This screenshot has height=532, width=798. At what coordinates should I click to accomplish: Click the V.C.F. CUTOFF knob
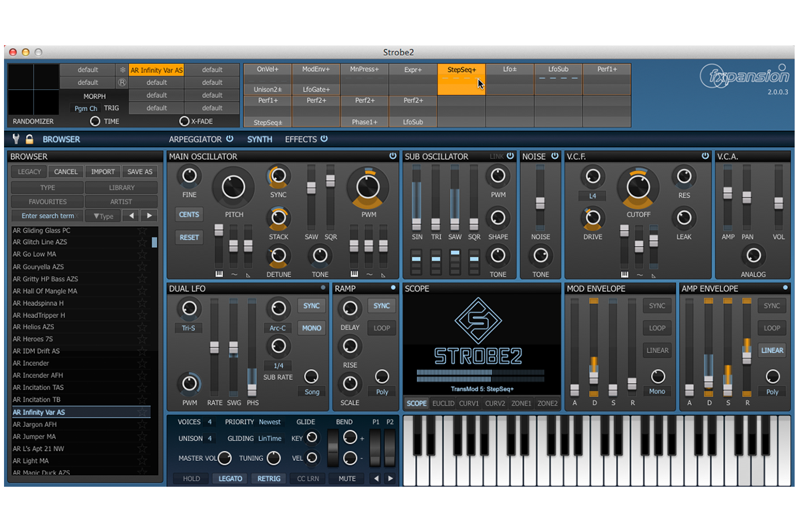click(638, 188)
